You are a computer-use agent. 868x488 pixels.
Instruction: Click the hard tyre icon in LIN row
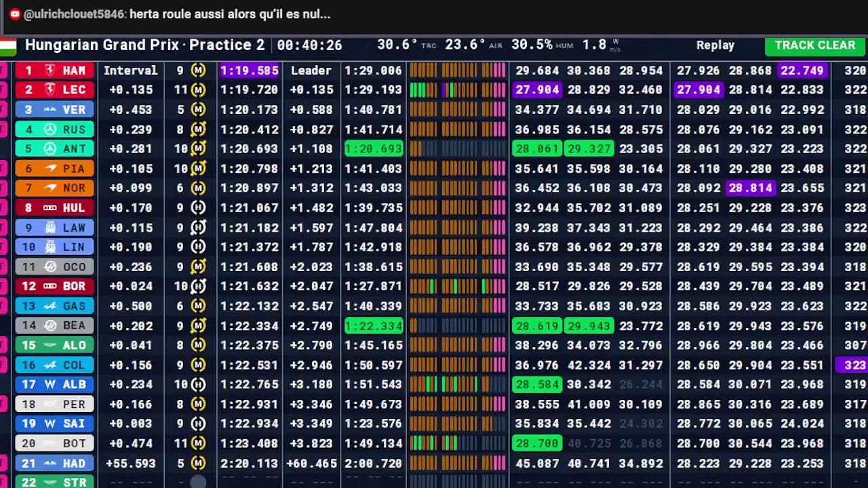click(x=198, y=247)
